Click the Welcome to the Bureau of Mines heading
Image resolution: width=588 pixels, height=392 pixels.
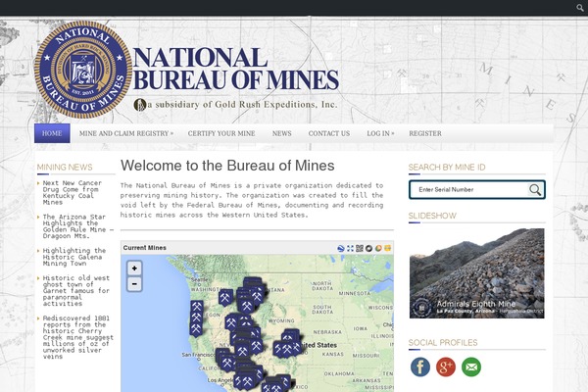point(227,166)
